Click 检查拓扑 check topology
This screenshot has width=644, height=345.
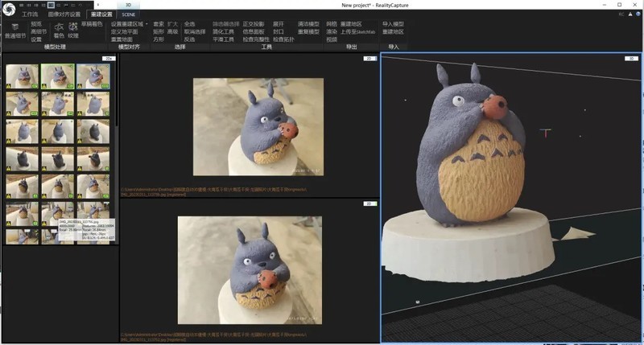284,39
